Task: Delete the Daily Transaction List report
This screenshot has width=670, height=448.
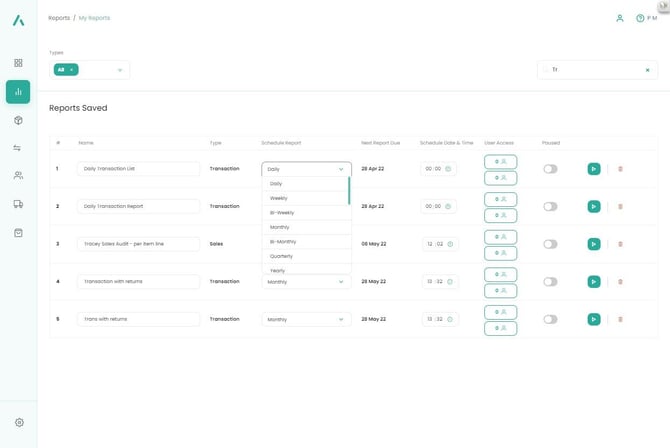Action: point(620,169)
